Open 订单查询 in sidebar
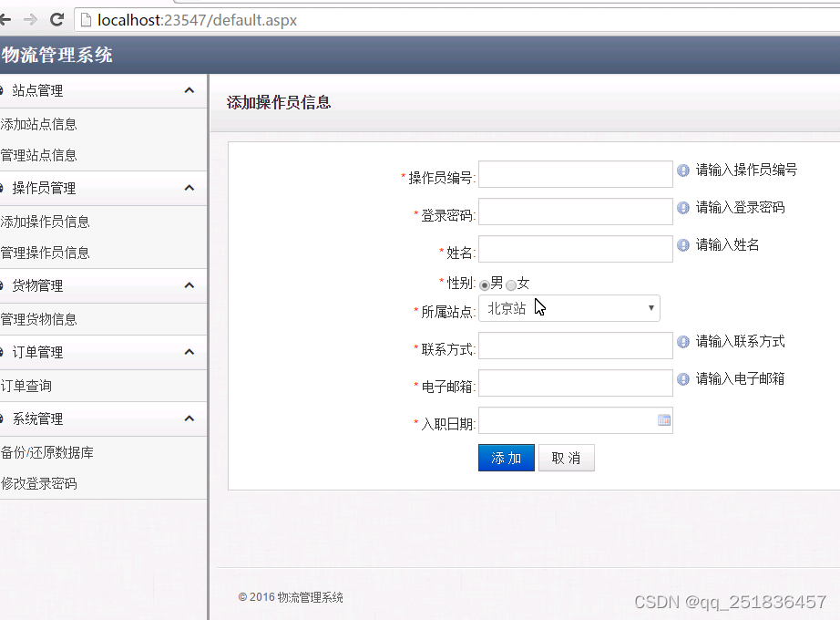This screenshot has width=840, height=620. click(26, 387)
